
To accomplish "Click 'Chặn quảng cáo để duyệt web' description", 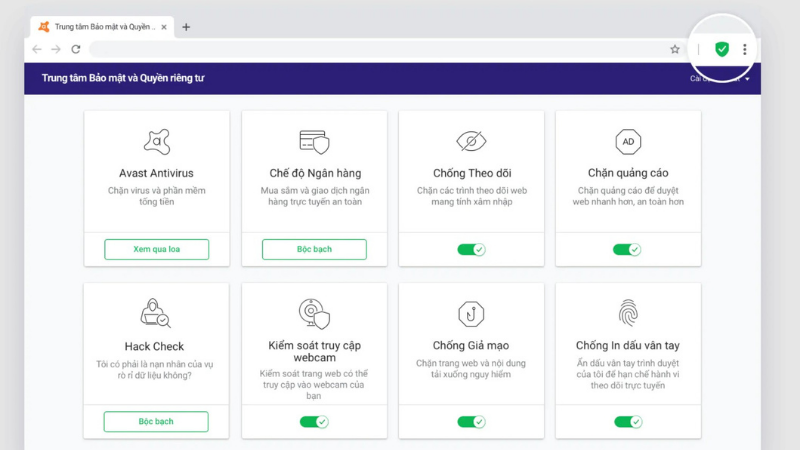I will [628, 196].
